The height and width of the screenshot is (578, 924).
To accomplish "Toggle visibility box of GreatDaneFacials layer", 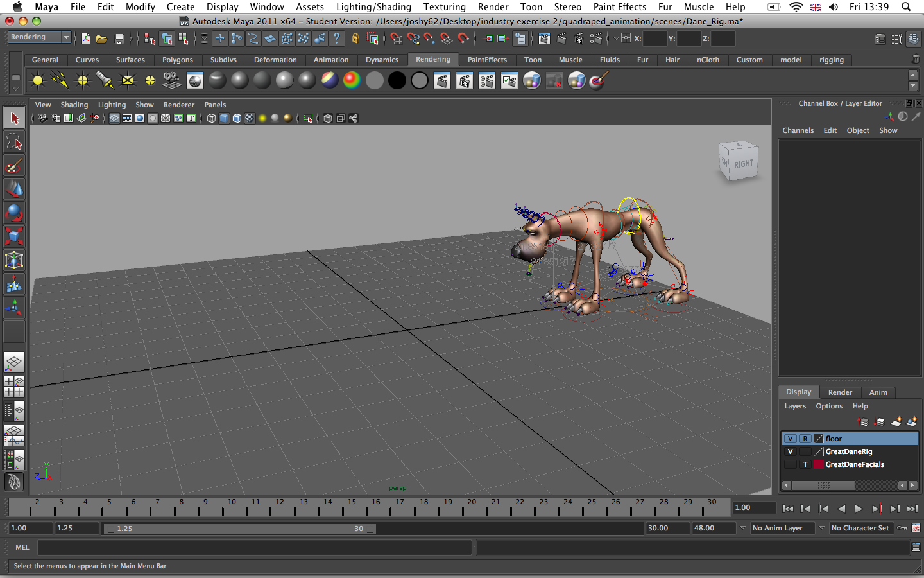I will tap(791, 464).
